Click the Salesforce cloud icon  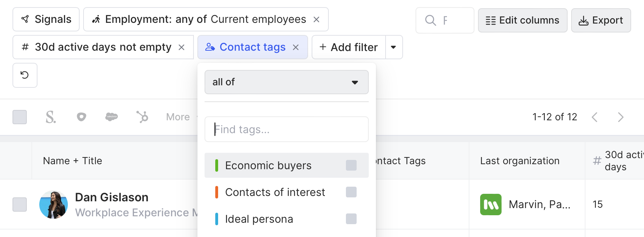tap(111, 117)
